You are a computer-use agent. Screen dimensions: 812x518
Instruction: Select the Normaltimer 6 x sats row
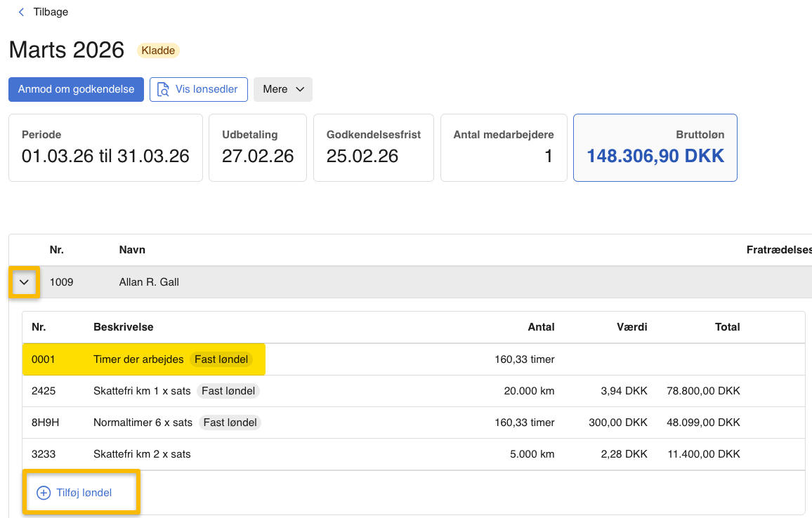tap(143, 423)
